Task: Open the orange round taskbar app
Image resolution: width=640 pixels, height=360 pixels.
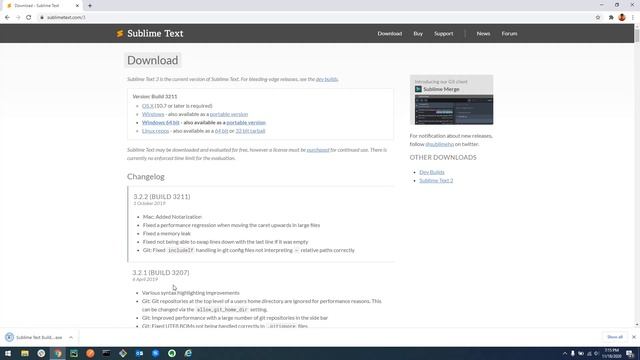Action: coord(90,353)
